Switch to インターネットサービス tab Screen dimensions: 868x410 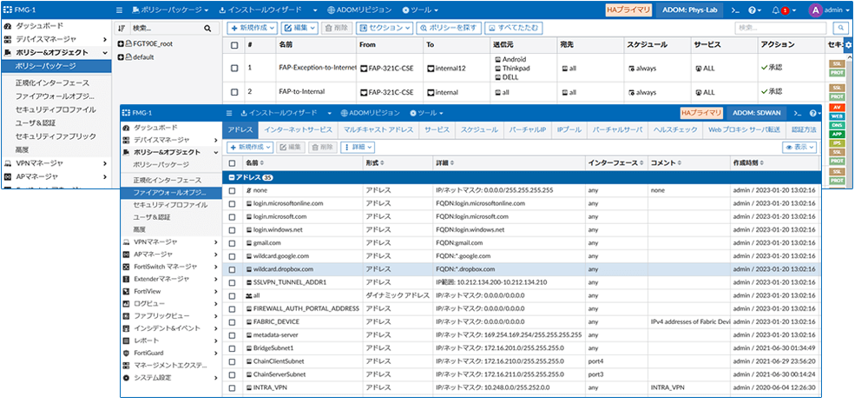[x=298, y=129]
